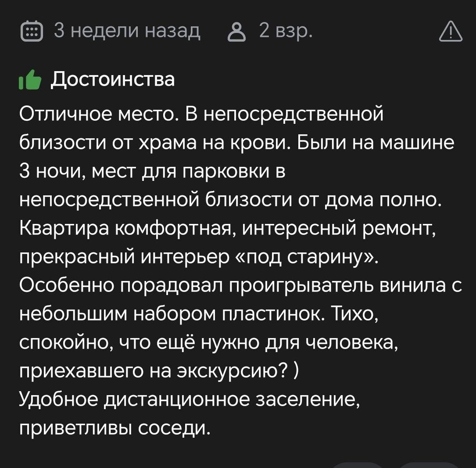The height and width of the screenshot is (468, 476).
Task: Click the "3 недели назад" date text
Action: tap(127, 32)
